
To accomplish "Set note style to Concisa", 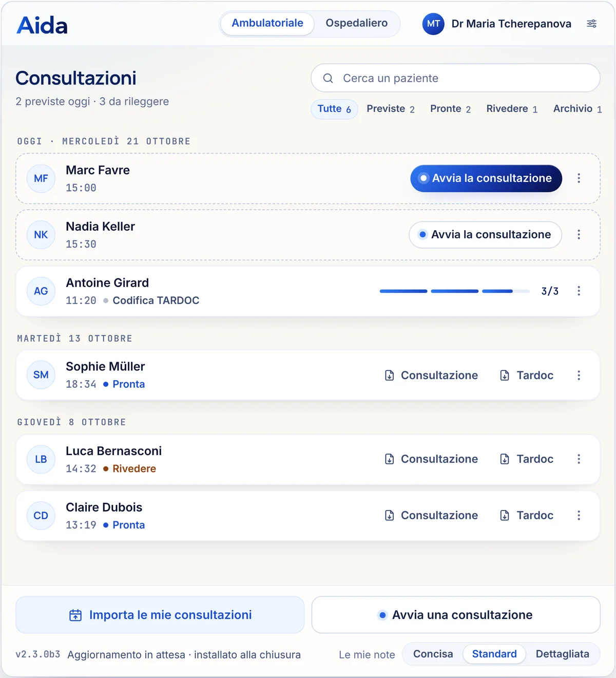I will 433,654.
